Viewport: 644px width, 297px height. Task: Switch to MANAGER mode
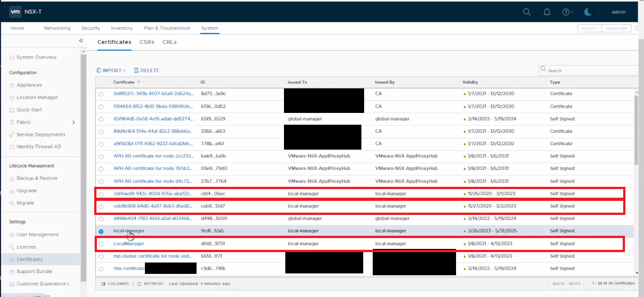point(616,28)
